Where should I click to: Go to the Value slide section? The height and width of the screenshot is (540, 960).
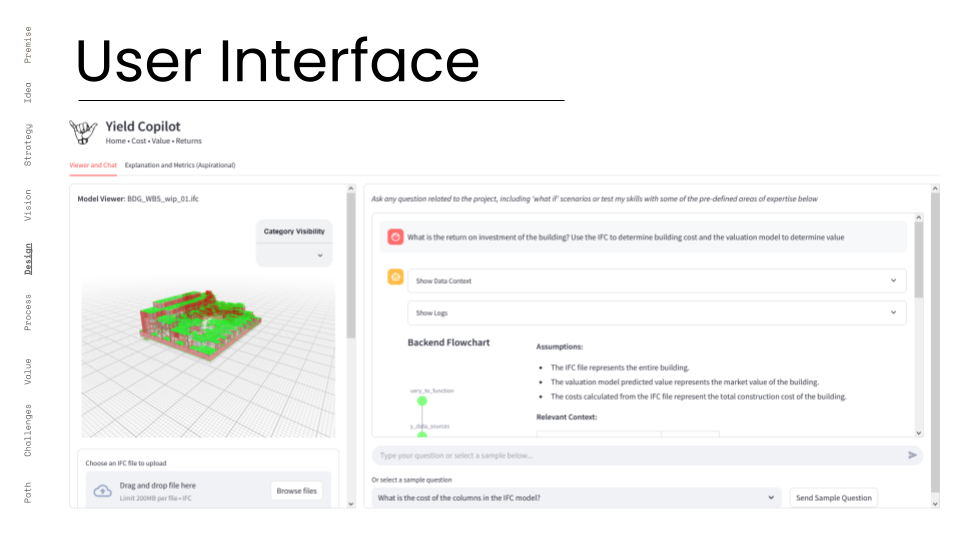click(x=28, y=372)
